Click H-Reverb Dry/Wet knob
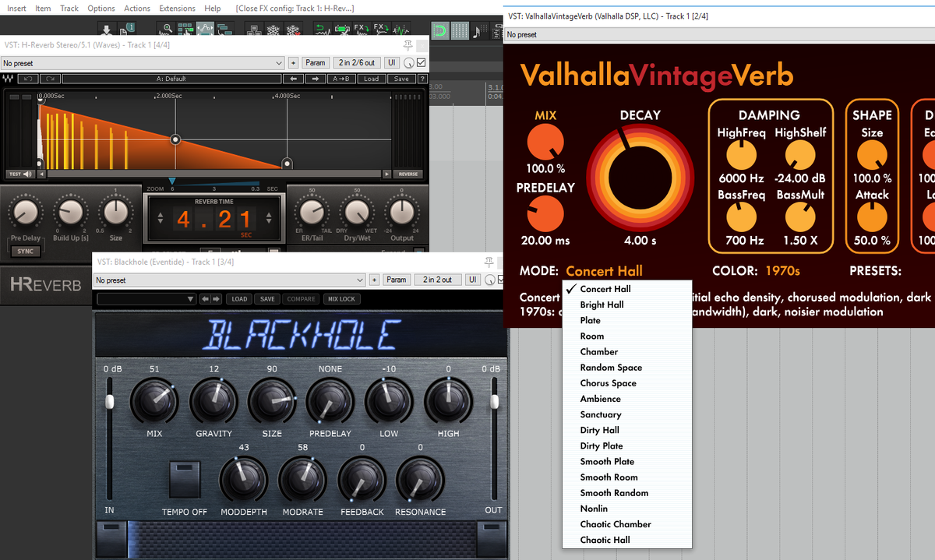935x560 pixels. [357, 210]
